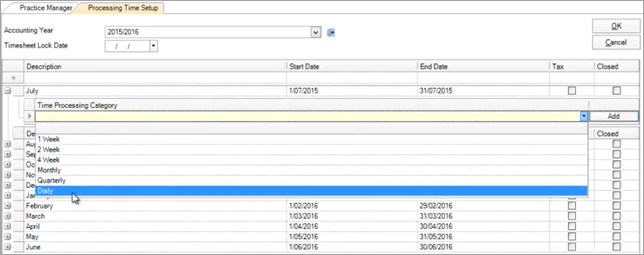
Task: Select the Processing Time Setup tab
Action: pyautogui.click(x=123, y=8)
